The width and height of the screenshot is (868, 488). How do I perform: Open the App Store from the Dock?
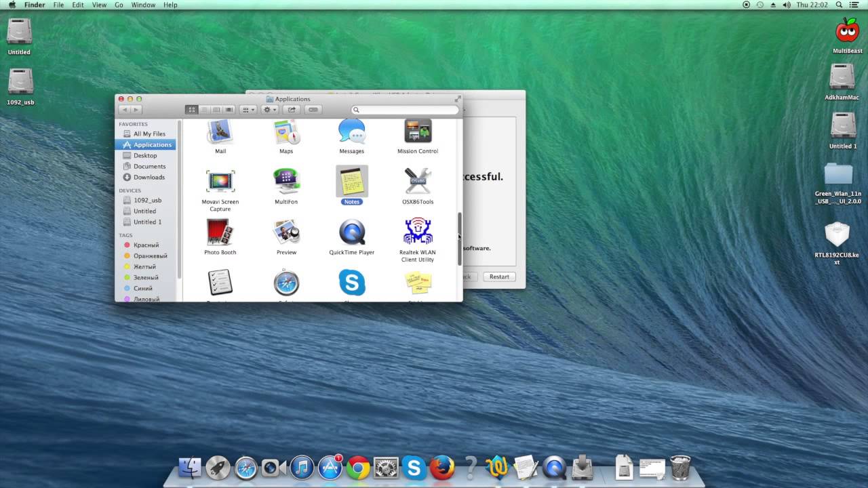click(330, 468)
